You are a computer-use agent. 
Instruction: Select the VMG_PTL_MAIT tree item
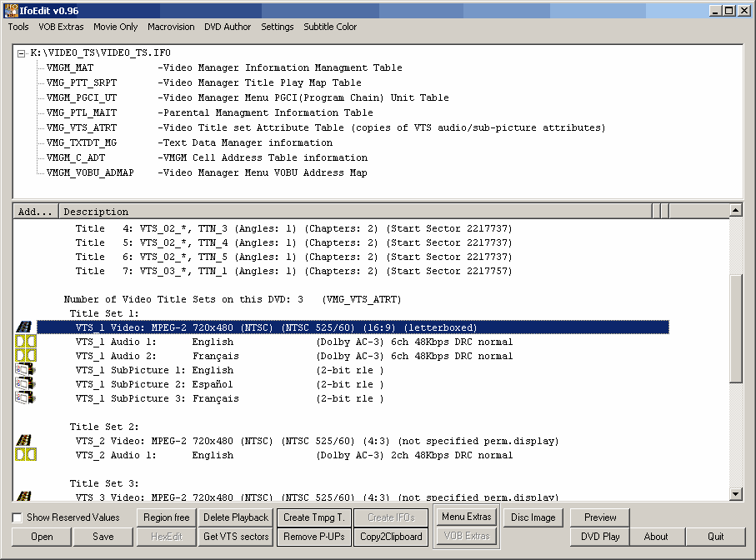82,112
